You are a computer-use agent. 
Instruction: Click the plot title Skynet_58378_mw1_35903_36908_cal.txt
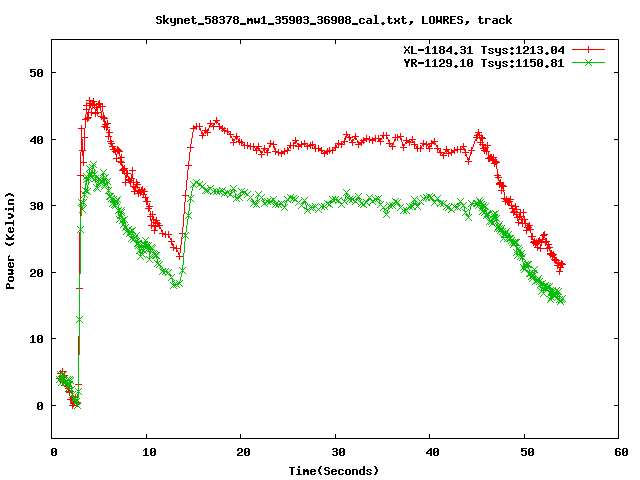(281, 20)
